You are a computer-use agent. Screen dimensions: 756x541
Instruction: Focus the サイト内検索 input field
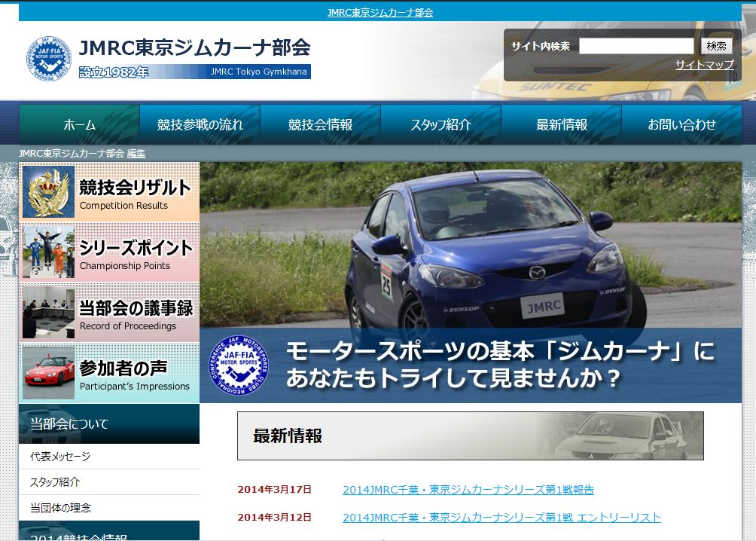(x=636, y=46)
